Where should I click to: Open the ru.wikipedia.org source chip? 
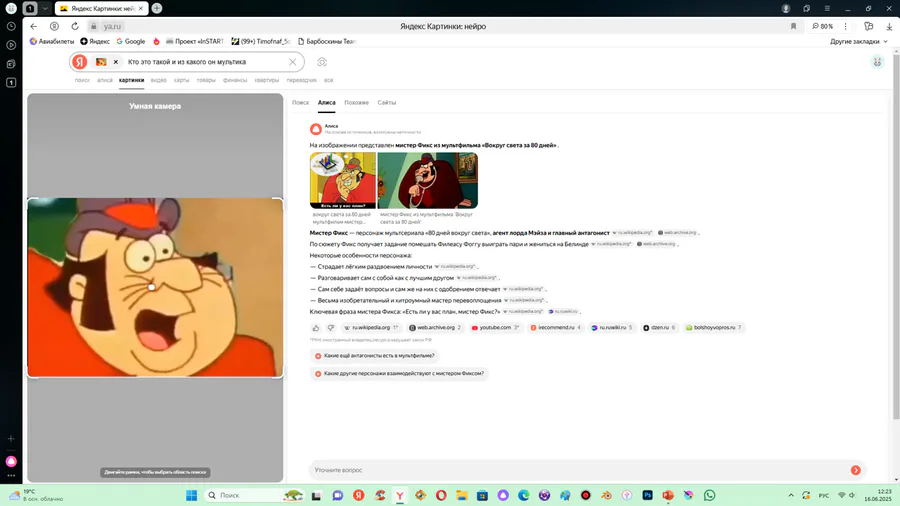click(370, 328)
